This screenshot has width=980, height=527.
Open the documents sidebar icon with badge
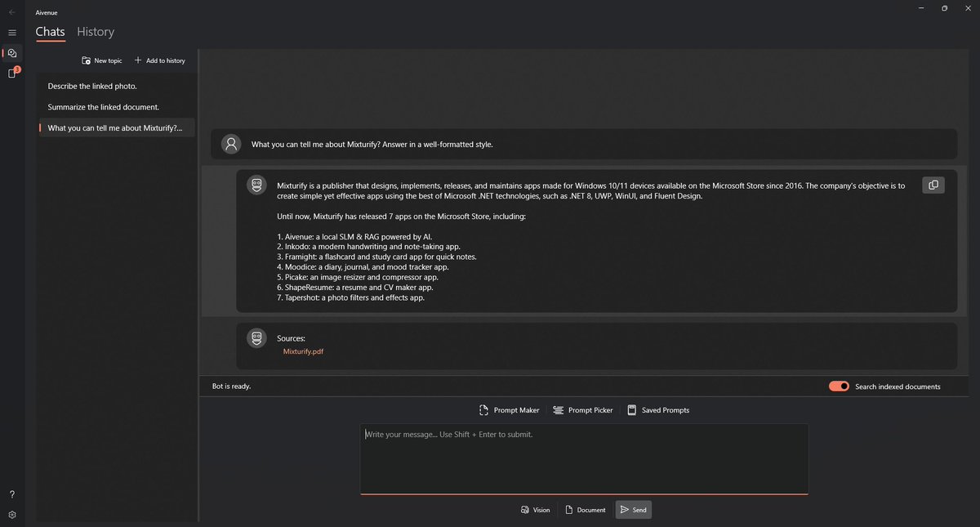pyautogui.click(x=12, y=74)
